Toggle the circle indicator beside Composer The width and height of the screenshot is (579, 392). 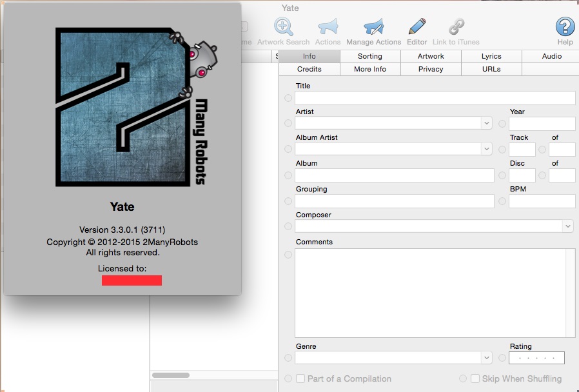(x=288, y=226)
